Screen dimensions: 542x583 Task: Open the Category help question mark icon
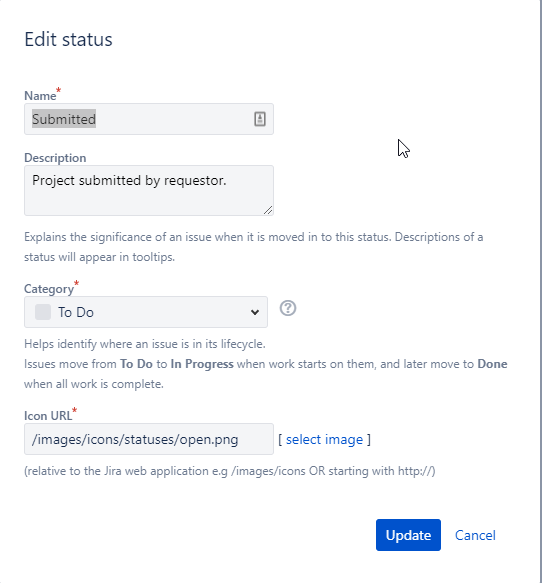pyautogui.click(x=288, y=308)
